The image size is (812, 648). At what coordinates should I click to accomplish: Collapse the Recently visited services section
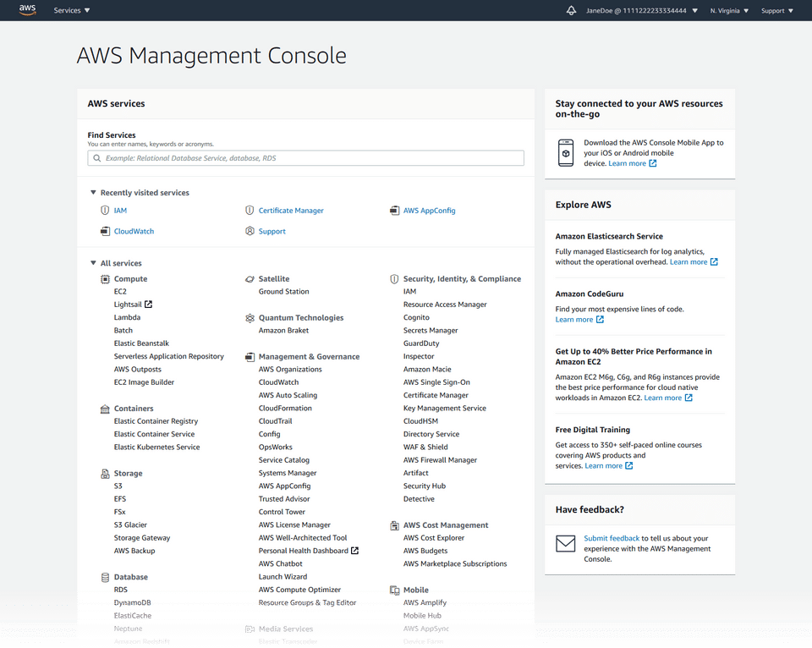coord(93,192)
